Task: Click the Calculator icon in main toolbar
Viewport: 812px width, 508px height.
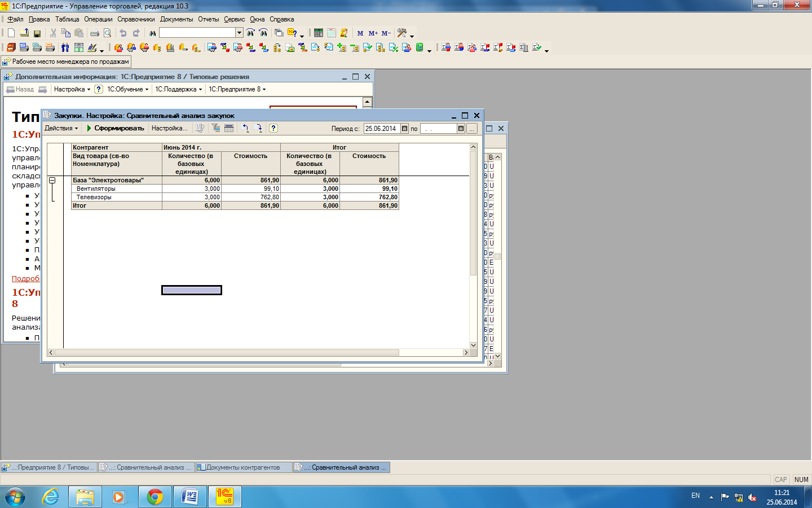Action: (x=319, y=33)
